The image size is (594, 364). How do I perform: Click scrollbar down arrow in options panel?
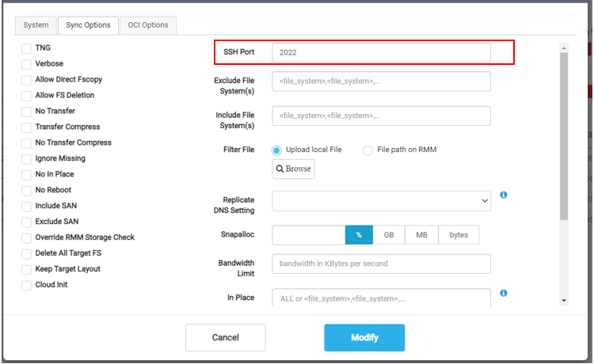tap(564, 301)
